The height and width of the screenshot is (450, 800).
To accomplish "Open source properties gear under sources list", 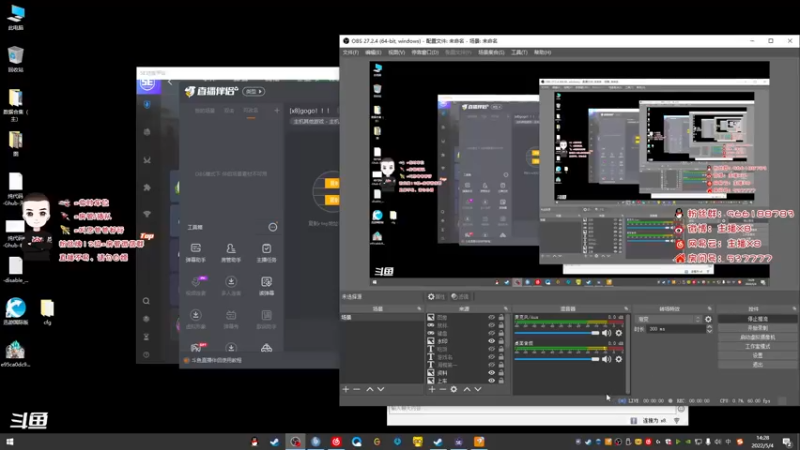I will (x=454, y=389).
